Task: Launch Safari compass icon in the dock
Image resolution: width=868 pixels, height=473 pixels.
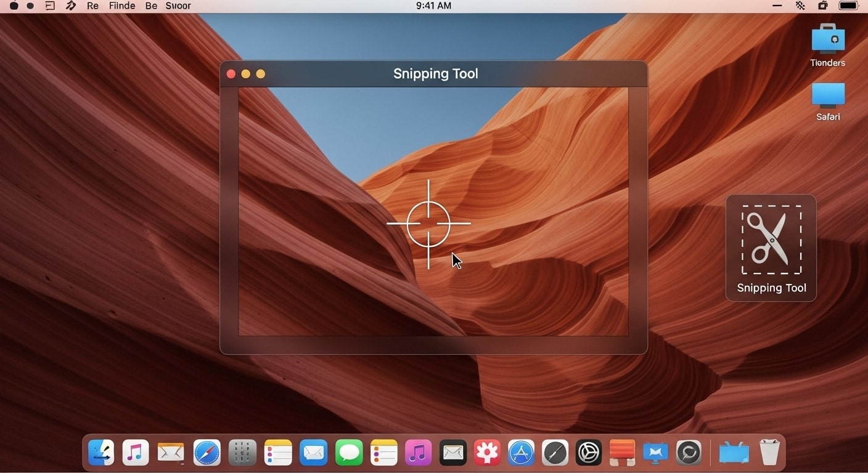Action: click(207, 453)
